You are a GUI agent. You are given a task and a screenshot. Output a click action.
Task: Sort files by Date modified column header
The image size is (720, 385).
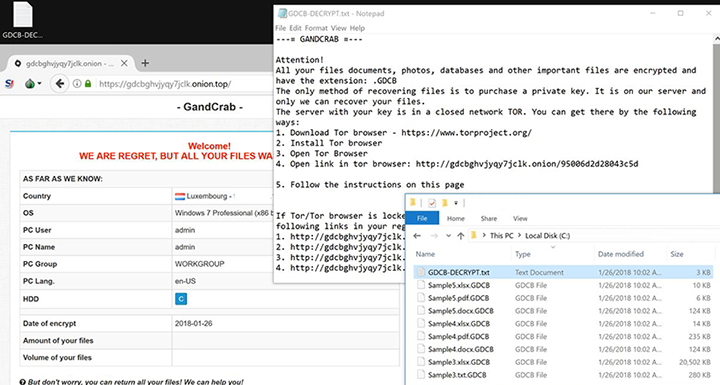(621, 254)
